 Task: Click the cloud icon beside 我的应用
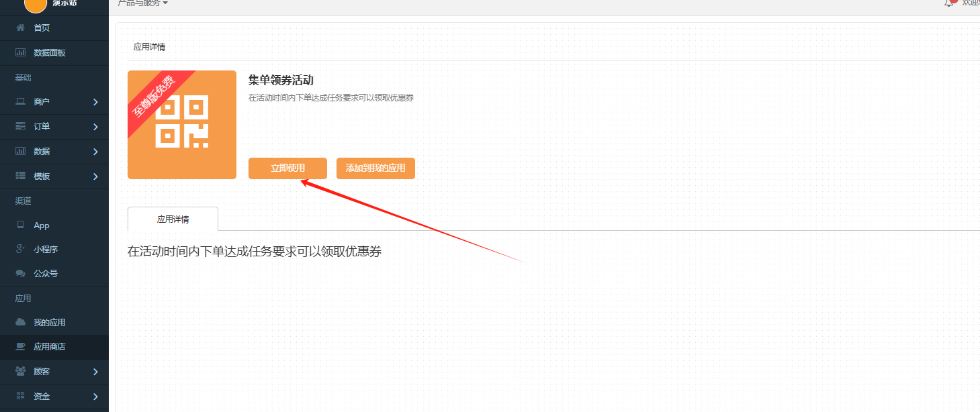click(x=20, y=322)
